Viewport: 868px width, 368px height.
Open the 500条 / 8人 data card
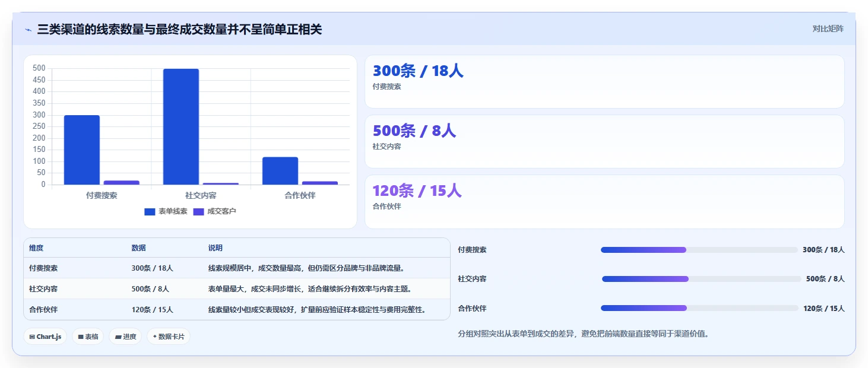click(x=604, y=141)
